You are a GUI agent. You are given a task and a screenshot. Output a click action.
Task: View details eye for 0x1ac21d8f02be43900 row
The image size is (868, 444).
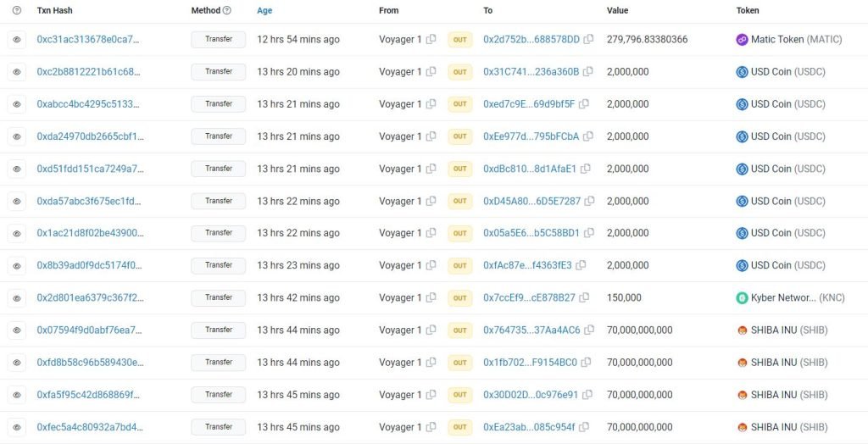coord(17,233)
